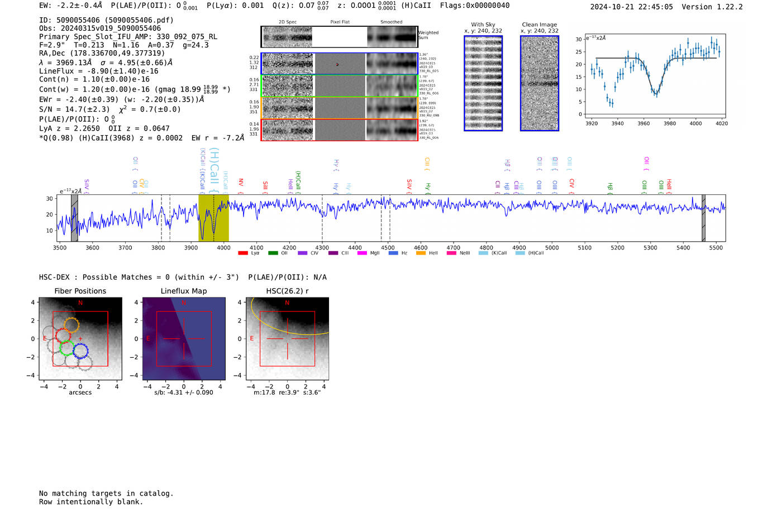Click the HSC-DEX Possible Matches heading
Image resolution: width=782 pixels, height=532 pixels.
pos(183,277)
